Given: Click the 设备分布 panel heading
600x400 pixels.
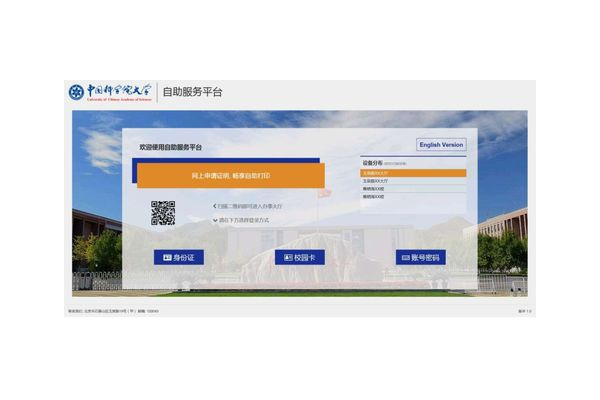Looking at the screenshot, I should [371, 162].
